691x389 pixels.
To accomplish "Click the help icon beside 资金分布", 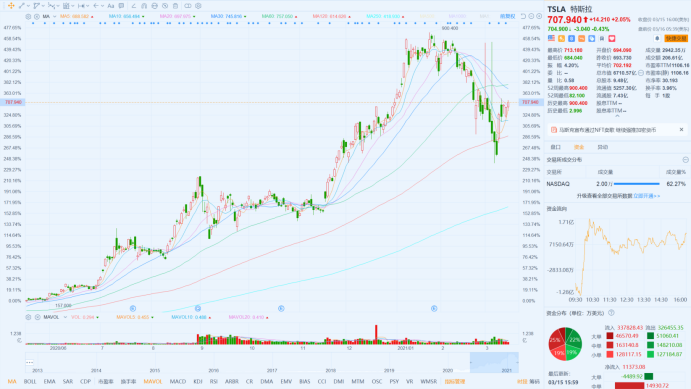I will point(611,313).
